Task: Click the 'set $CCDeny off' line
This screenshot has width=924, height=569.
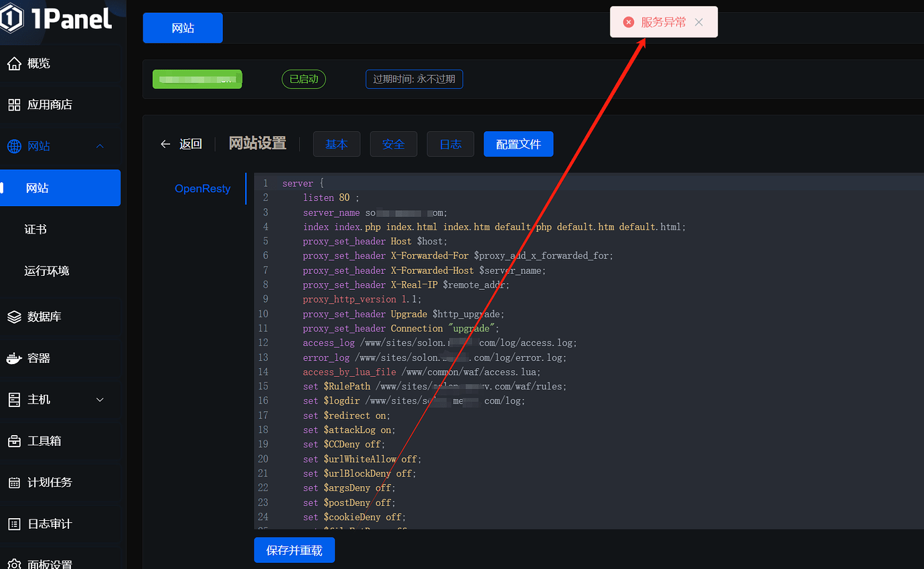Action: [x=344, y=444]
